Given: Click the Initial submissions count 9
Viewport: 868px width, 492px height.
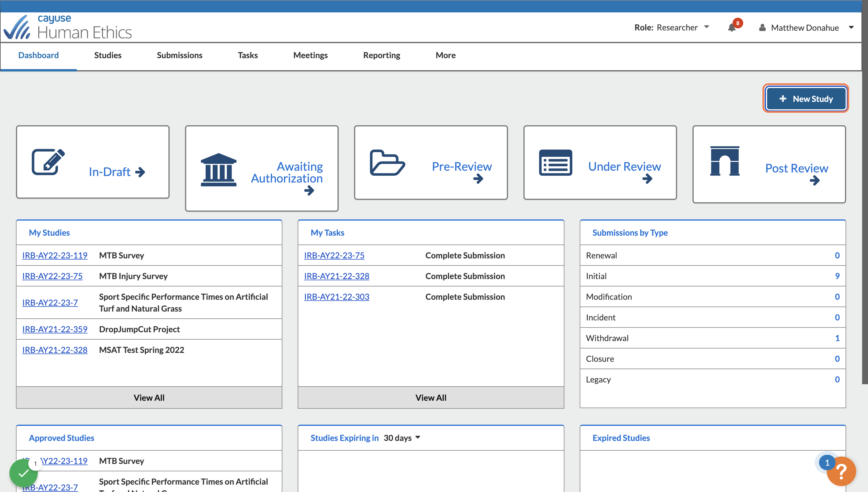Looking at the screenshot, I should pyautogui.click(x=837, y=276).
